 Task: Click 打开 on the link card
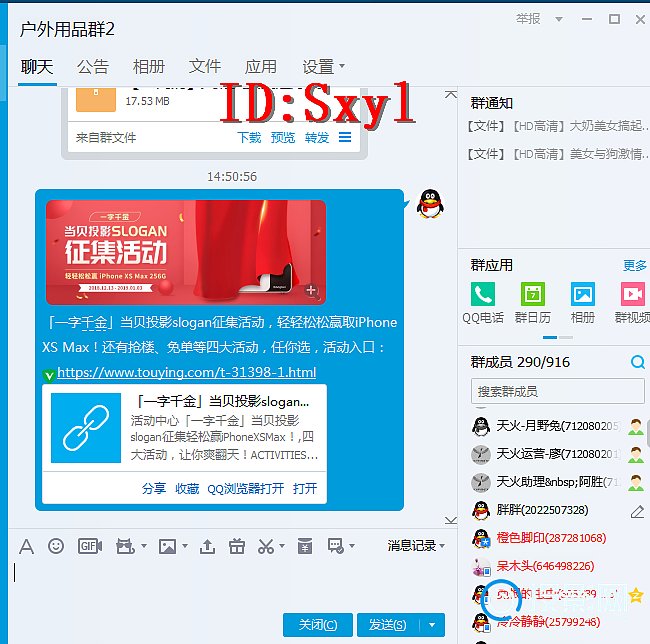(x=305, y=489)
